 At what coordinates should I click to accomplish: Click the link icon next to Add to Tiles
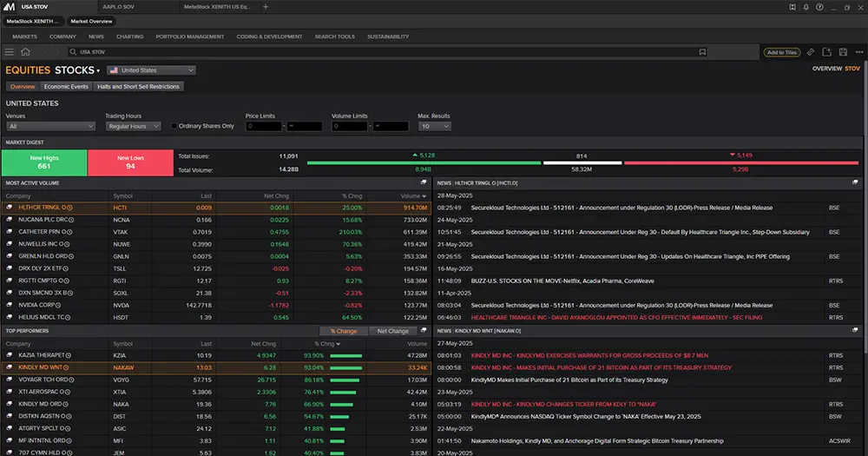pyautogui.click(x=811, y=52)
